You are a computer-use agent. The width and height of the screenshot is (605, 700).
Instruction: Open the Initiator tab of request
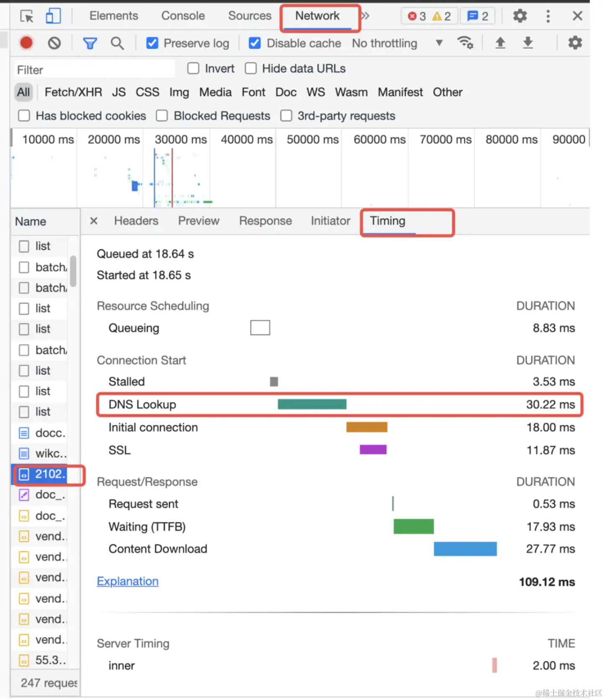click(x=330, y=221)
